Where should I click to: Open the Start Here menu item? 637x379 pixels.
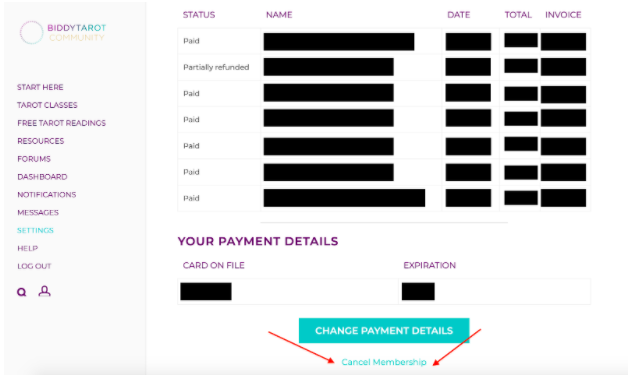(x=40, y=87)
